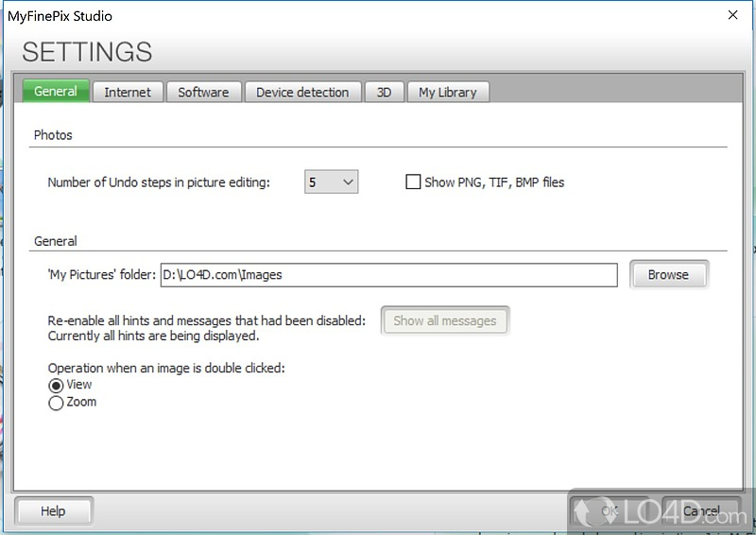The width and height of the screenshot is (756, 535).
Task: Click the 'Photos' section heading
Action: click(x=53, y=135)
